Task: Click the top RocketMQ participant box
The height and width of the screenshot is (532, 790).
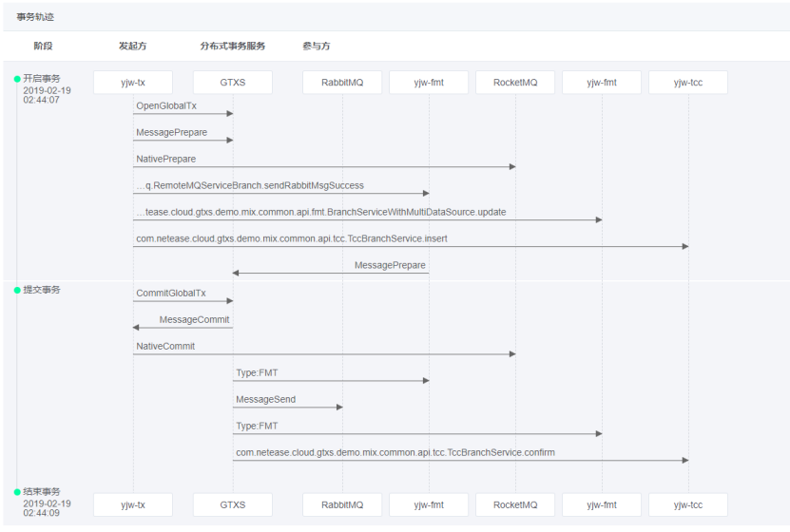Action: click(515, 83)
